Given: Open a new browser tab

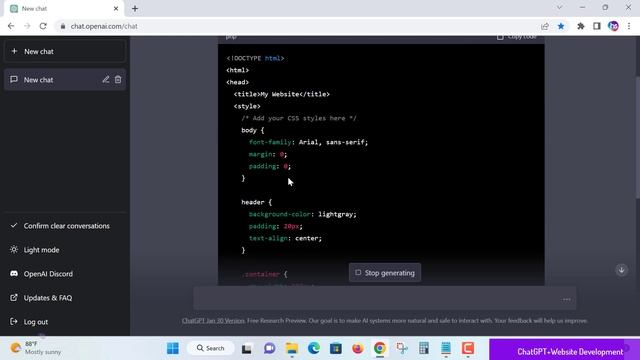Looking at the screenshot, I should [x=135, y=8].
